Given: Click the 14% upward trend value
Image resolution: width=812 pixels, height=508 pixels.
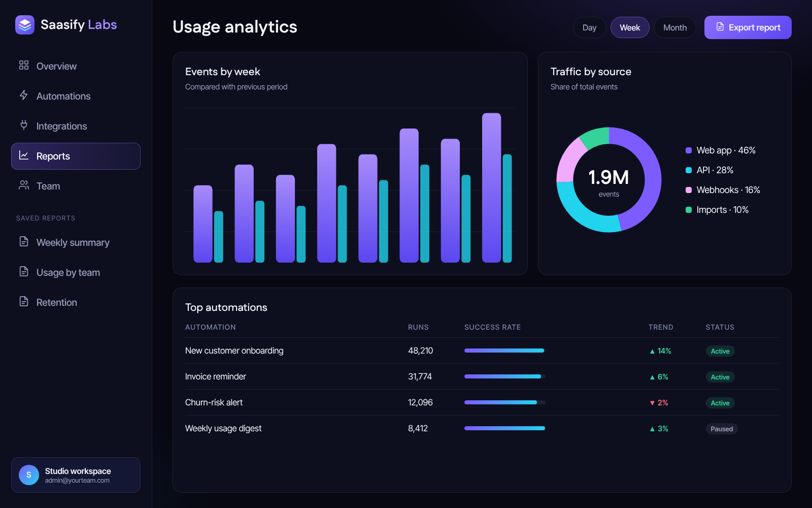Looking at the screenshot, I should click(x=660, y=351).
